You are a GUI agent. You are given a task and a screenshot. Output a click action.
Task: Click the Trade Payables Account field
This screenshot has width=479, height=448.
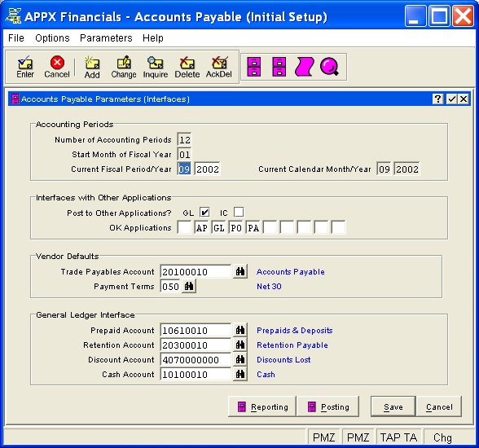click(x=196, y=271)
